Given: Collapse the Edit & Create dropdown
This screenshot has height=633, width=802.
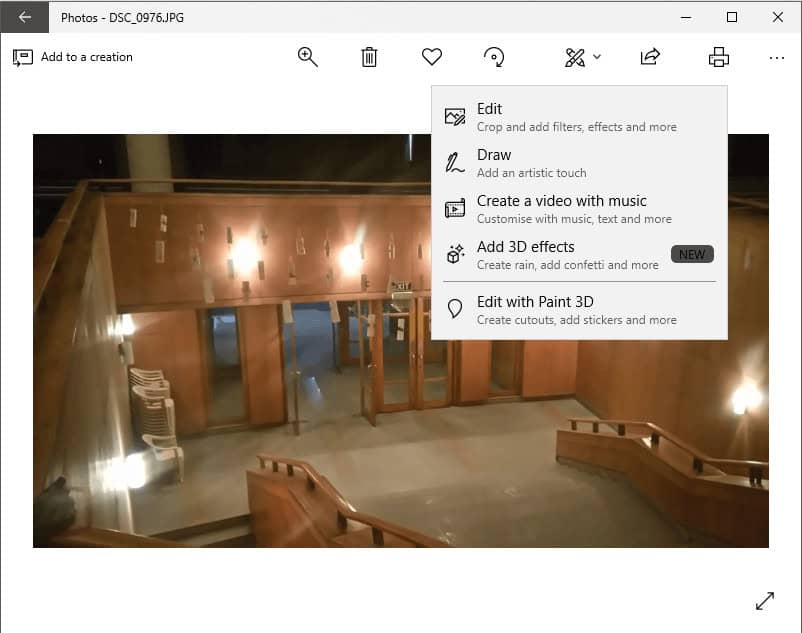Looking at the screenshot, I should pyautogui.click(x=582, y=57).
